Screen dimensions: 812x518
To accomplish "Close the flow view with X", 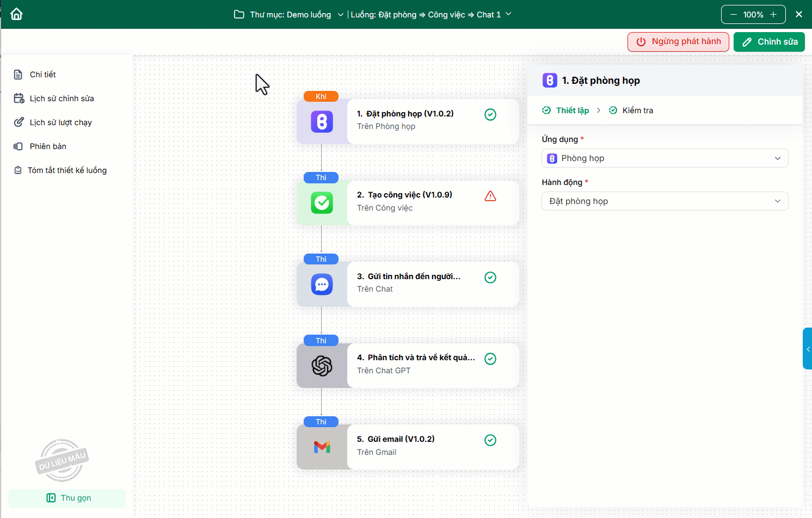I will pyautogui.click(x=799, y=14).
